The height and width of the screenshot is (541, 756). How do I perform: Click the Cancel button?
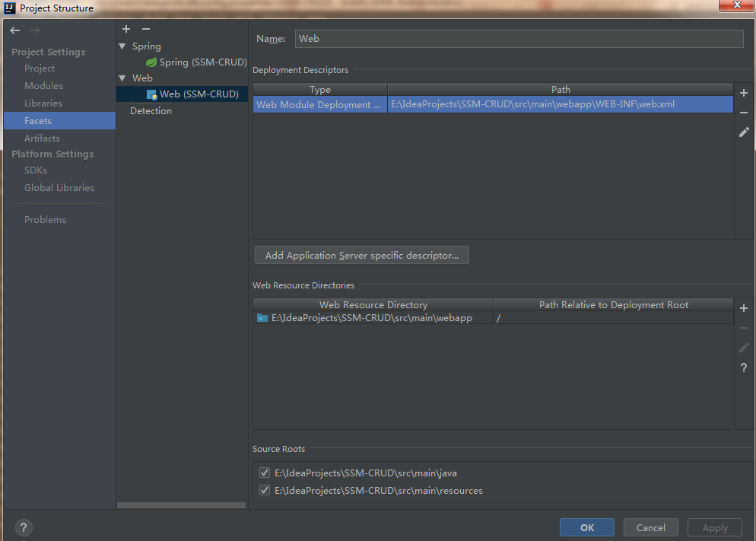click(651, 527)
